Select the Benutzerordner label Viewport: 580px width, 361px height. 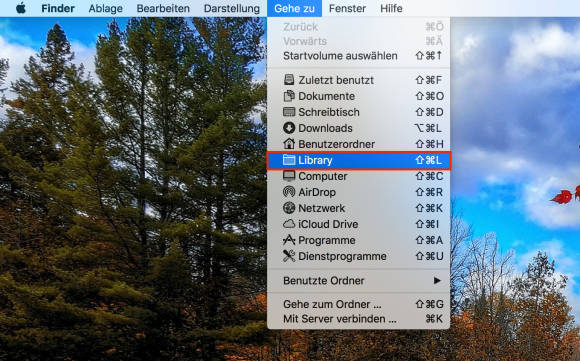(337, 144)
